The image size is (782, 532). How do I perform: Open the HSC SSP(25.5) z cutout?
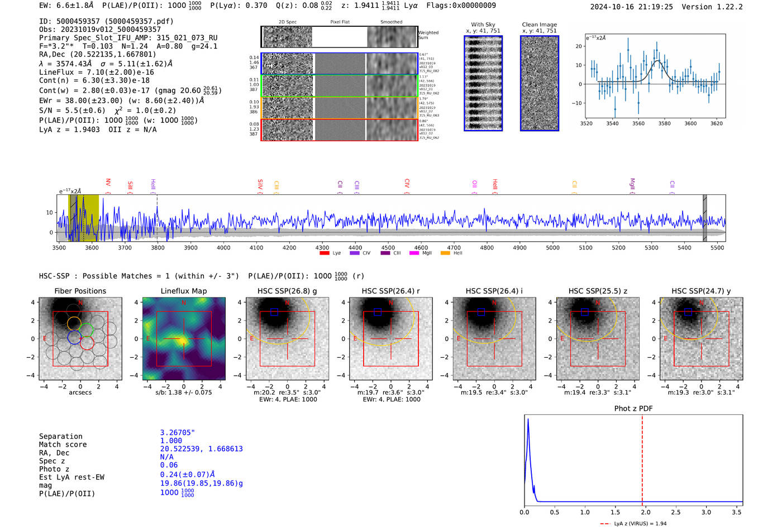point(598,339)
